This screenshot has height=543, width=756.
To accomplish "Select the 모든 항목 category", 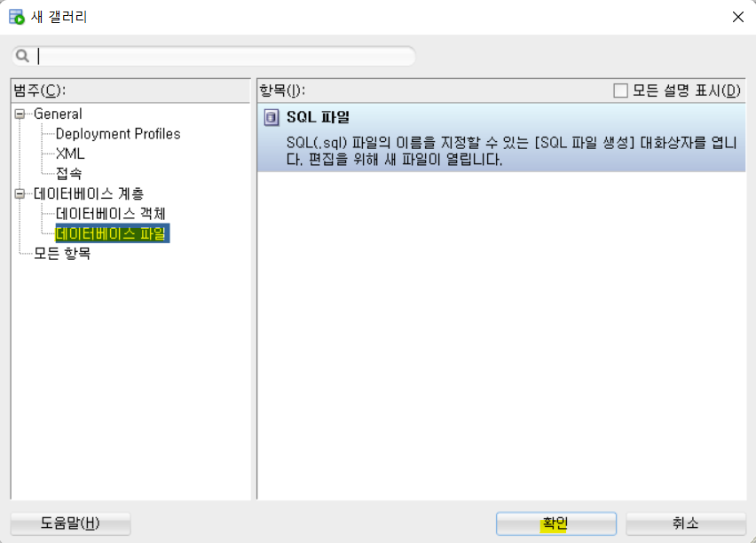I will [62, 253].
